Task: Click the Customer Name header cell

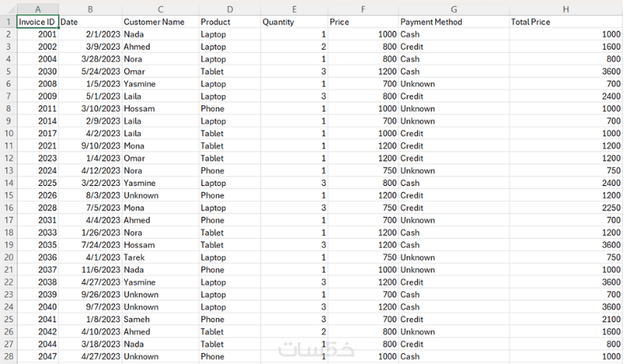Action: (159, 22)
